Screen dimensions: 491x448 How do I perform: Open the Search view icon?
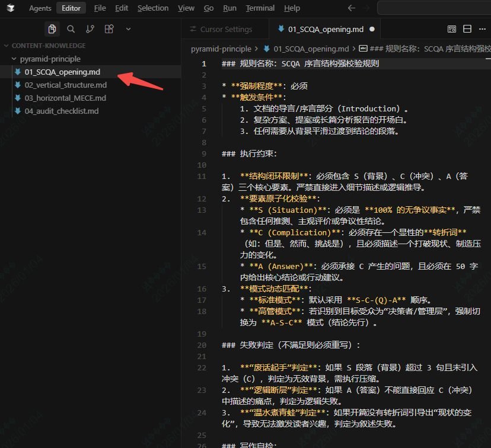[71, 29]
